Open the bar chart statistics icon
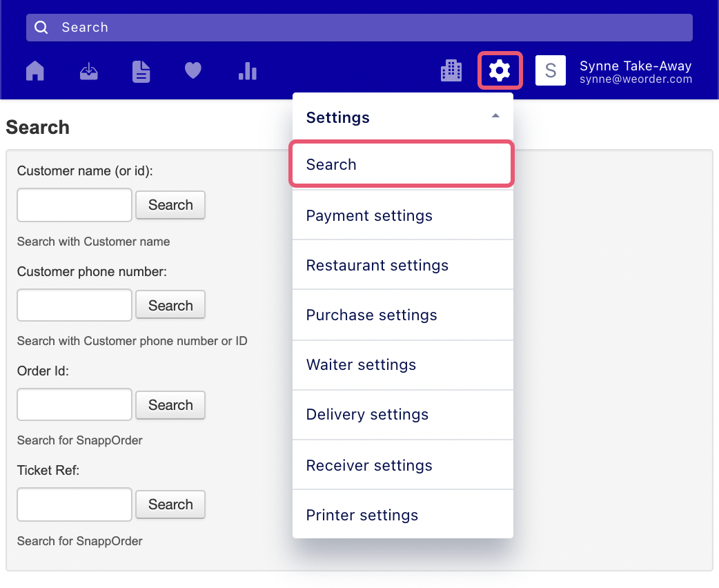 click(x=248, y=71)
